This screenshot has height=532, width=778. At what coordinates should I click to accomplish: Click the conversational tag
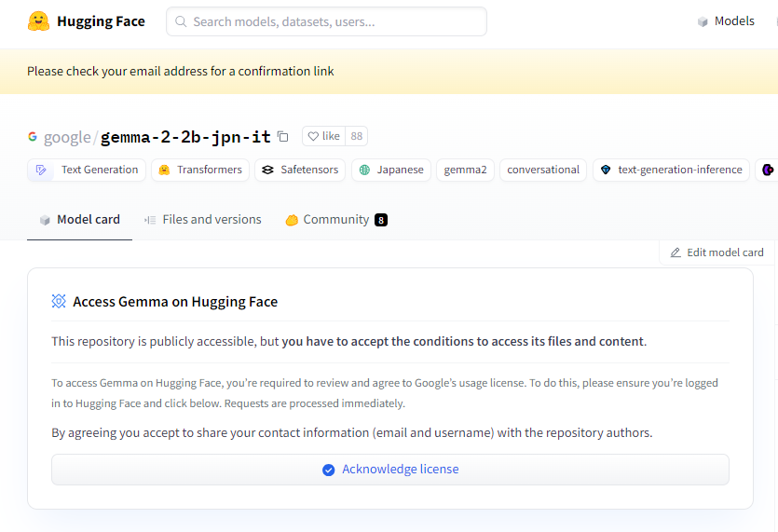[x=543, y=170]
